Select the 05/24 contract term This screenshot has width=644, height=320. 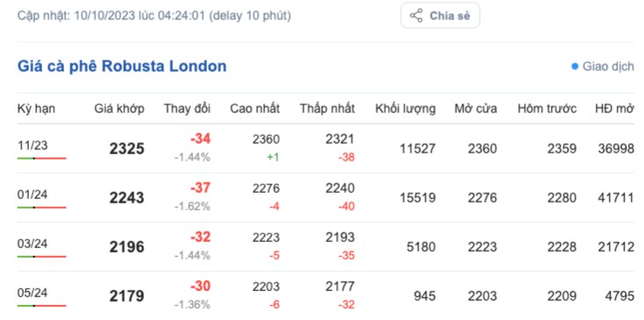(32, 293)
